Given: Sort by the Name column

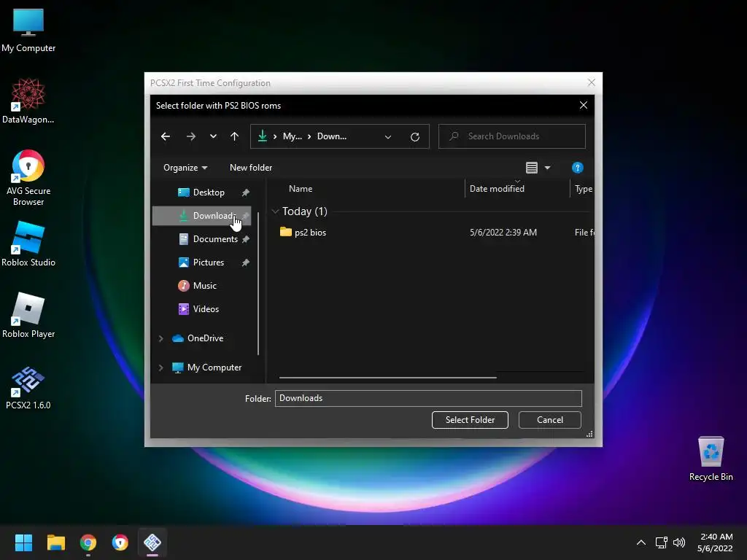Looking at the screenshot, I should click(x=301, y=189).
